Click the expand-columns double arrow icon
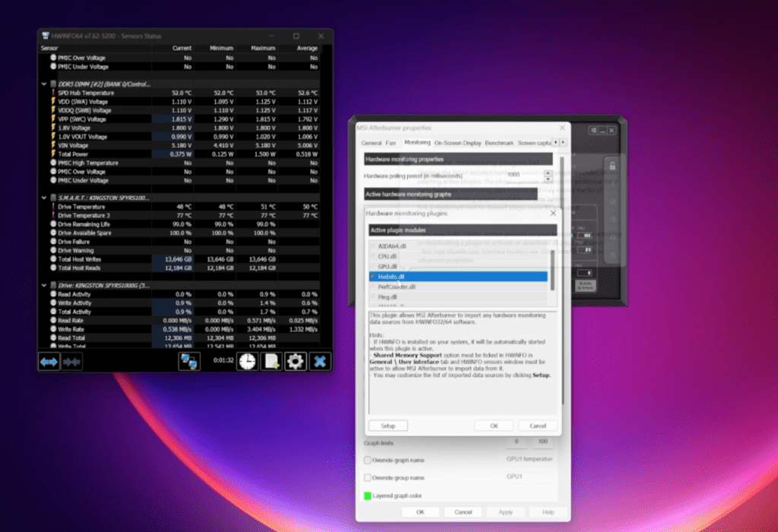The image size is (778, 532). [49, 362]
